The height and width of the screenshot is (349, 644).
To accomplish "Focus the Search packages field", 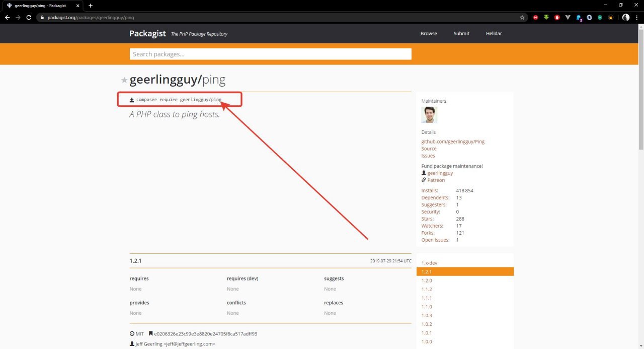I will click(271, 54).
